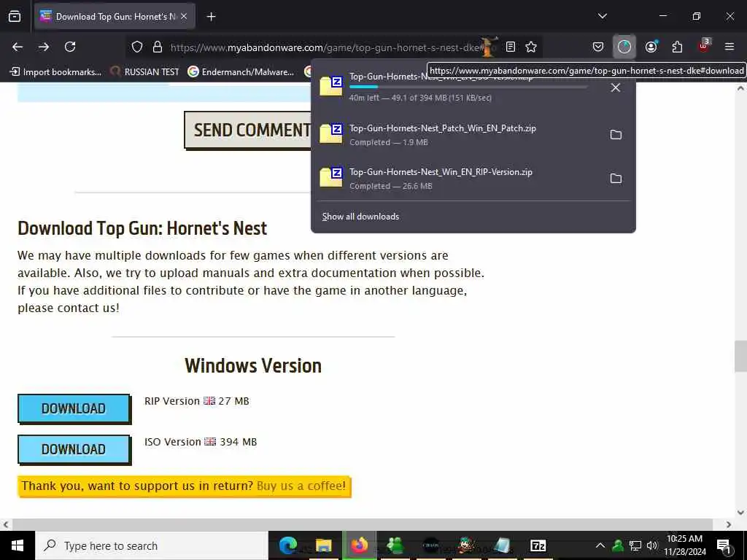The width and height of the screenshot is (747, 560).
Task: Open Firefox View in the tab bar
Action: pos(15,17)
